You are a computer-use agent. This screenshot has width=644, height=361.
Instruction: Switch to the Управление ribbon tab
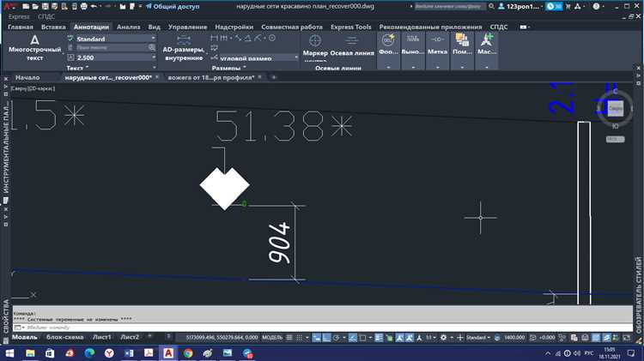point(187,27)
